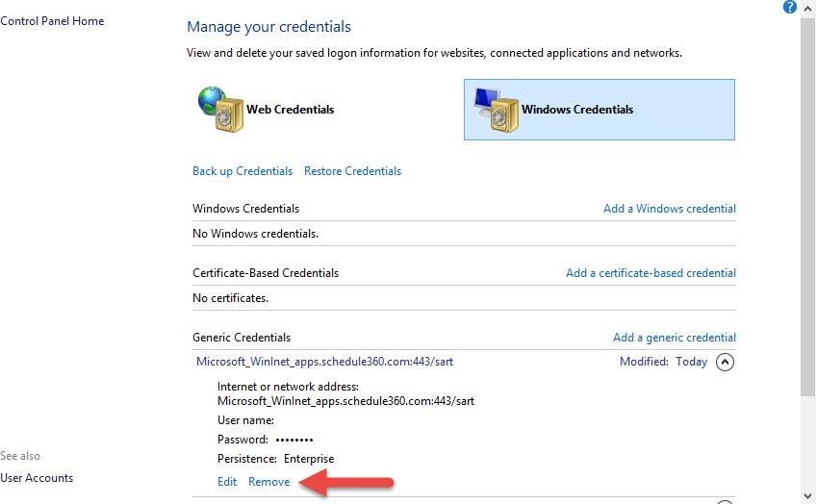Edit the schedule360 generic credential
This screenshot has width=816, height=504.
pyautogui.click(x=227, y=482)
